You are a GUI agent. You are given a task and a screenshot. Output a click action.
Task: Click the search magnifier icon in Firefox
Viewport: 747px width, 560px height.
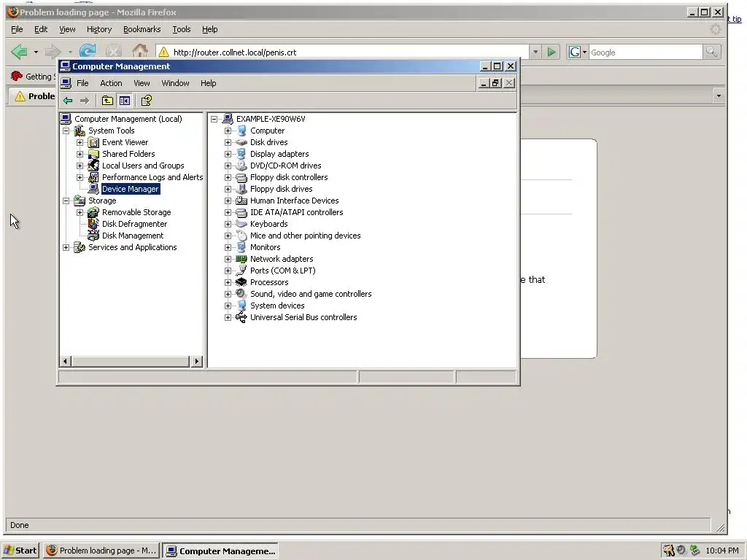pos(711,52)
